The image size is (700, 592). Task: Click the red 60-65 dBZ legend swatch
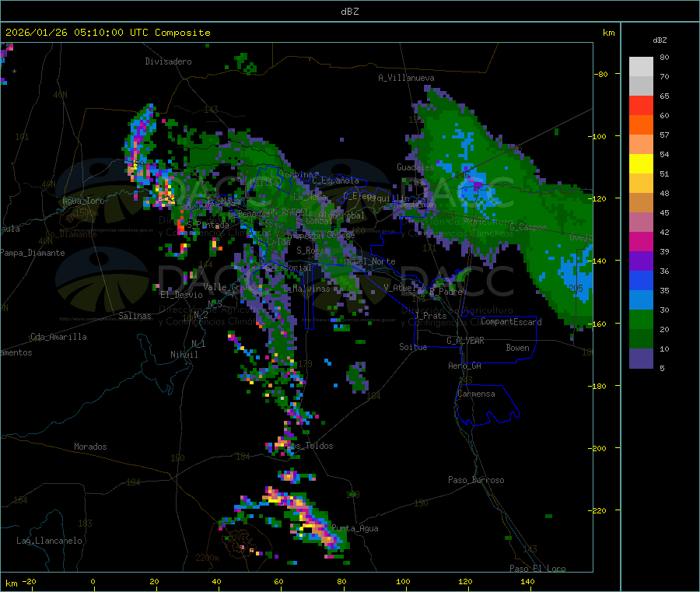641,105
